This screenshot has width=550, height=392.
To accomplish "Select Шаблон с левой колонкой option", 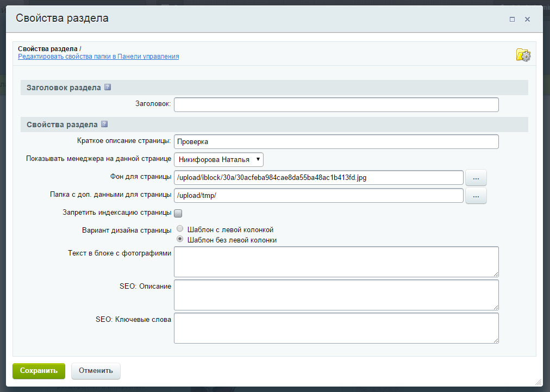I will [180, 229].
